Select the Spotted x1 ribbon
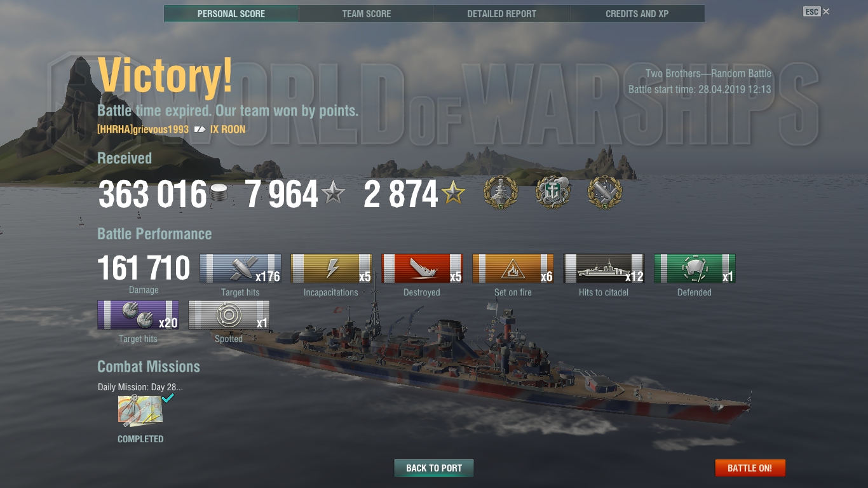This screenshot has width=868, height=488. pyautogui.click(x=229, y=315)
